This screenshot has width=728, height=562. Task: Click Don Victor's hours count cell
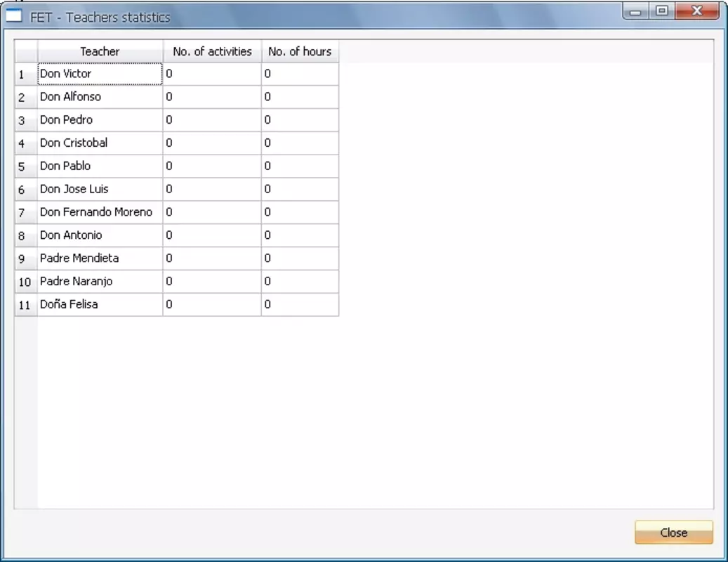(300, 74)
